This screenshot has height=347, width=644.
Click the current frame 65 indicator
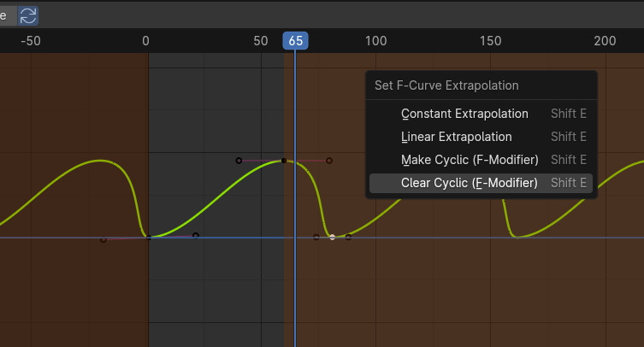point(295,41)
